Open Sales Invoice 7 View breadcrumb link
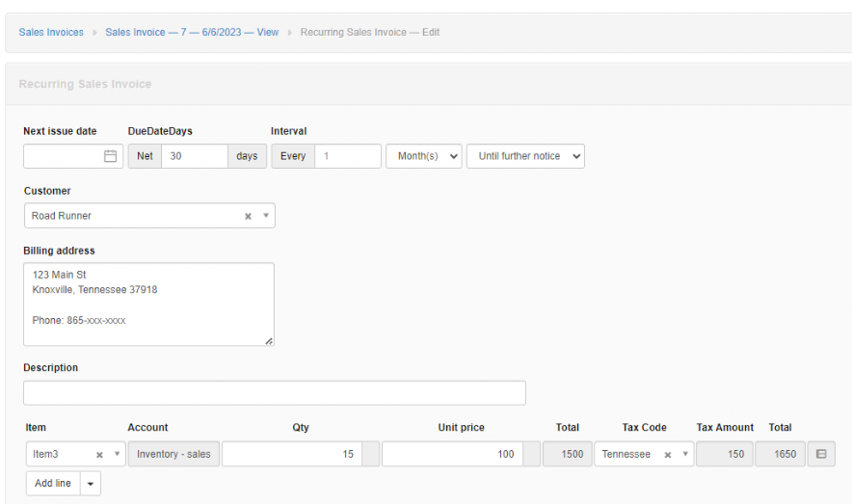852x504 pixels. 192,32
